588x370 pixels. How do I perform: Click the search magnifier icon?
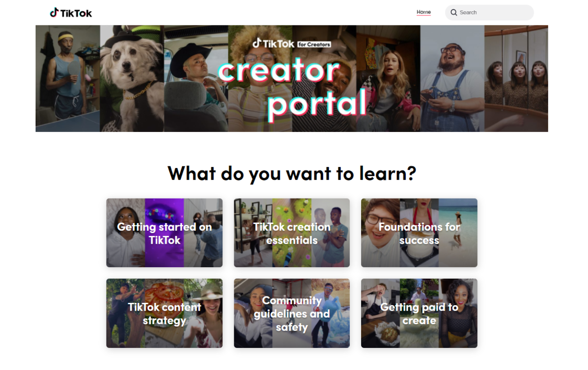454,12
